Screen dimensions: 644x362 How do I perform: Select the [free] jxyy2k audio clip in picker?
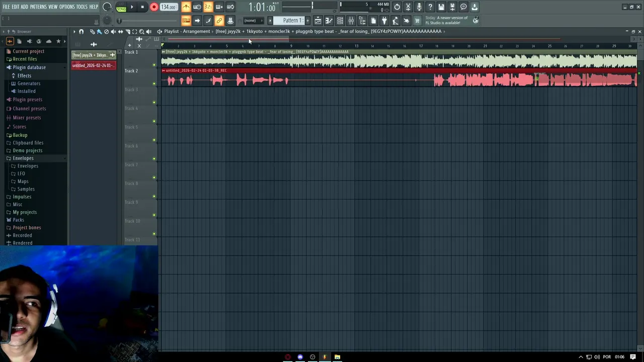coord(93,55)
